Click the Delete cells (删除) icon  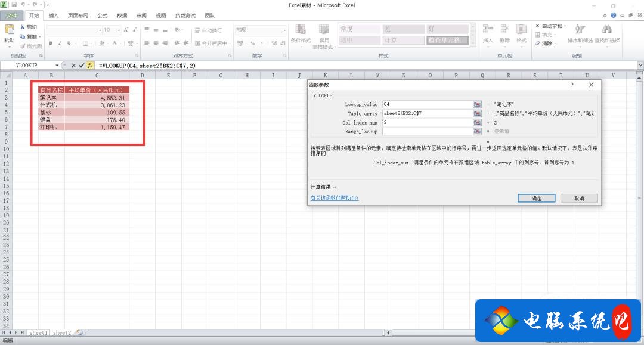click(504, 30)
